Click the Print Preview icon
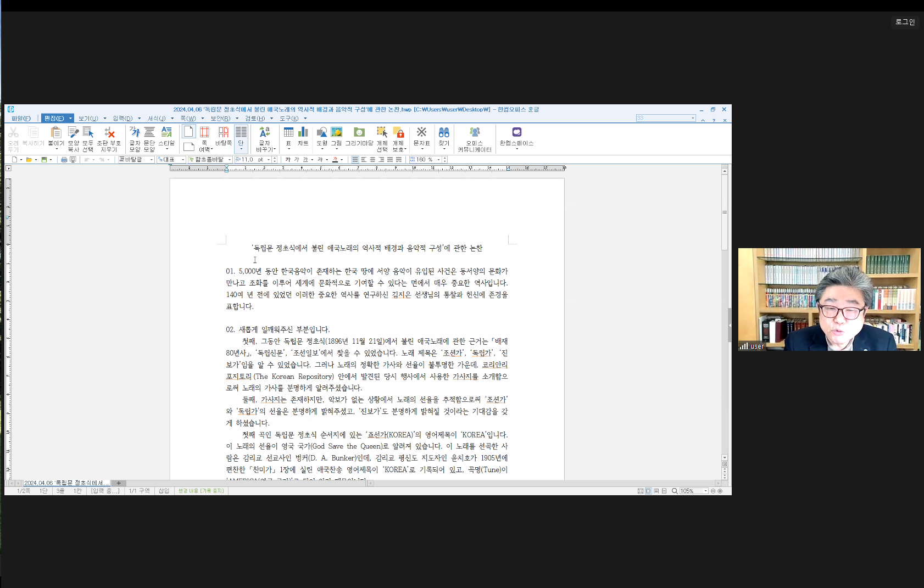 point(73,160)
